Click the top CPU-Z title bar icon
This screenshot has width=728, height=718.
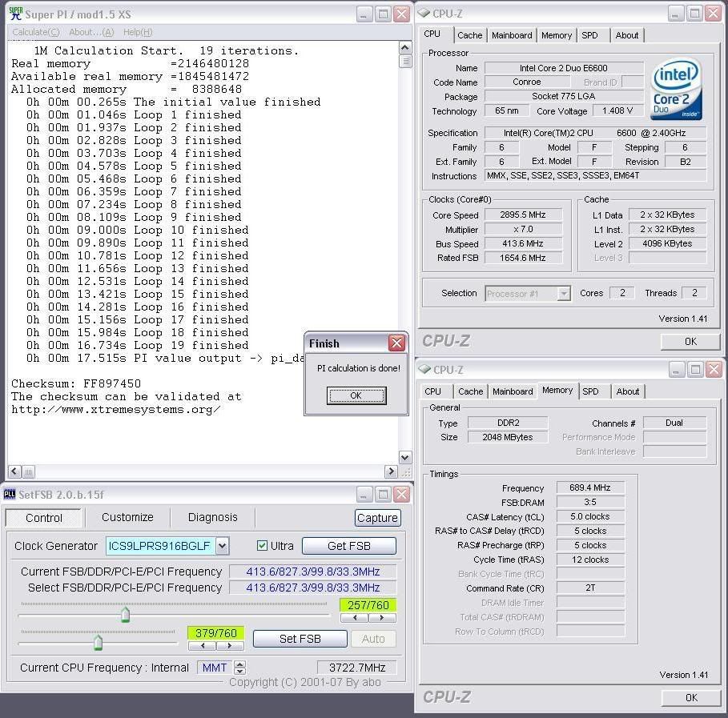point(424,13)
